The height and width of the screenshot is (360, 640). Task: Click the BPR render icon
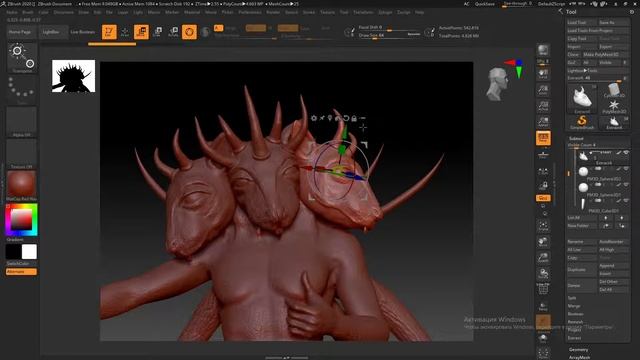543,51
